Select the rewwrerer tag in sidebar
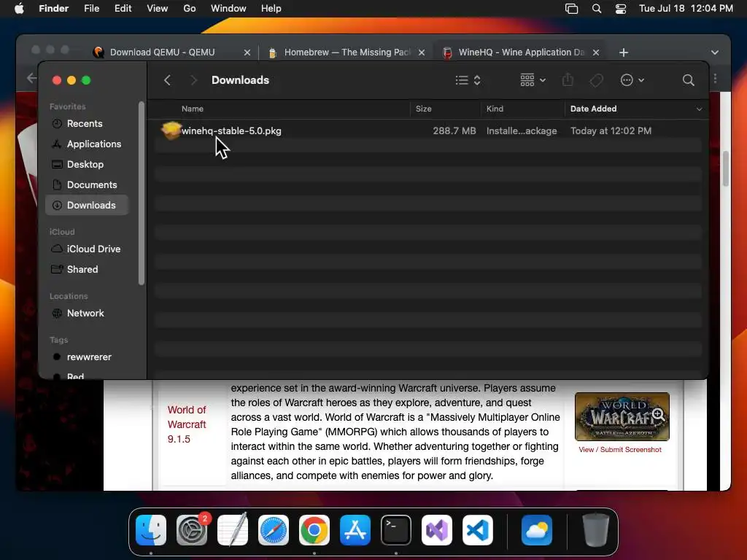 [87, 357]
